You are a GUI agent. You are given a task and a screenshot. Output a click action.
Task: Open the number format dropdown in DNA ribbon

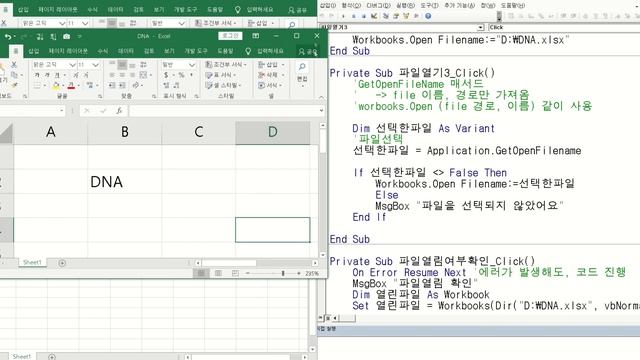click(x=192, y=65)
